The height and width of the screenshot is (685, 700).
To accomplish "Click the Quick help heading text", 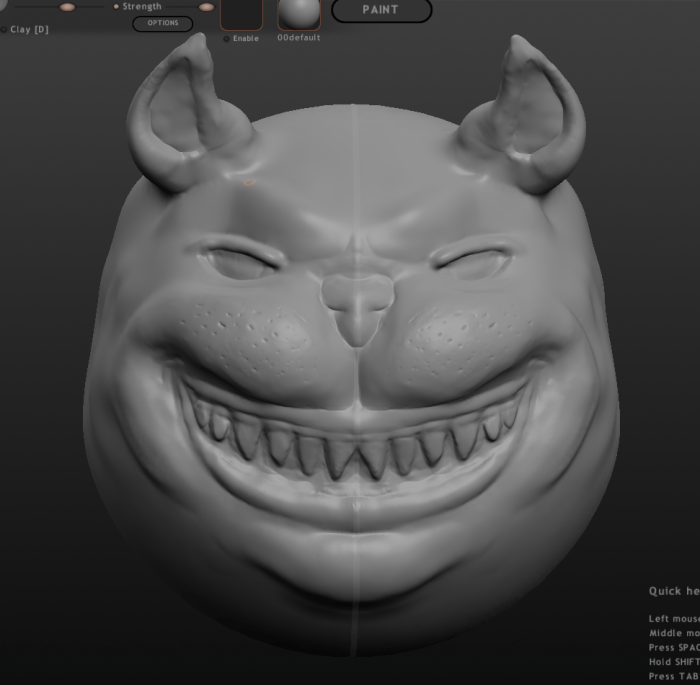I will (673, 591).
